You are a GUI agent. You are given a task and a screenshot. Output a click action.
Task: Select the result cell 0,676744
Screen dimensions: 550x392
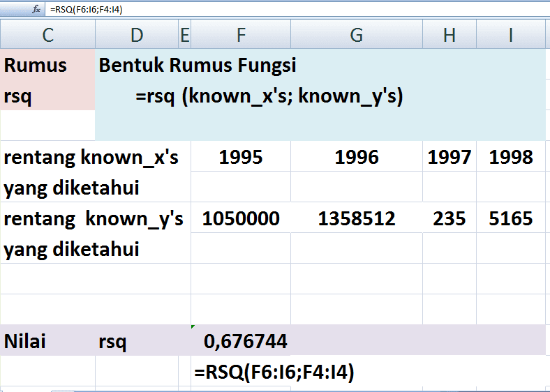point(241,340)
